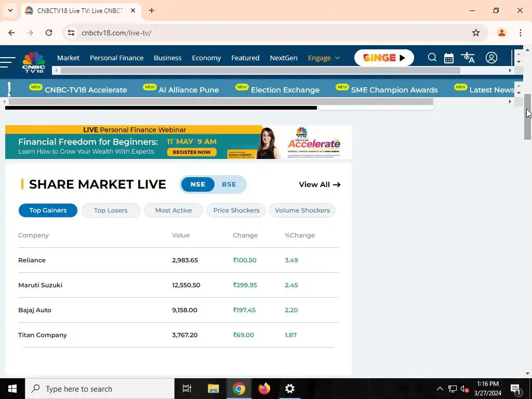The width and height of the screenshot is (532, 399).
Task: Expand the Engage dropdown menu
Action: click(324, 58)
